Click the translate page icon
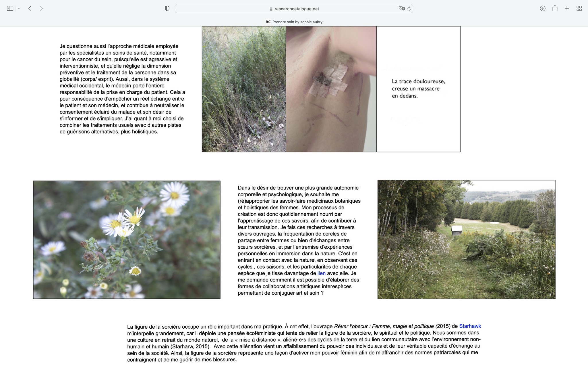This screenshot has height=368, width=588. (x=402, y=9)
